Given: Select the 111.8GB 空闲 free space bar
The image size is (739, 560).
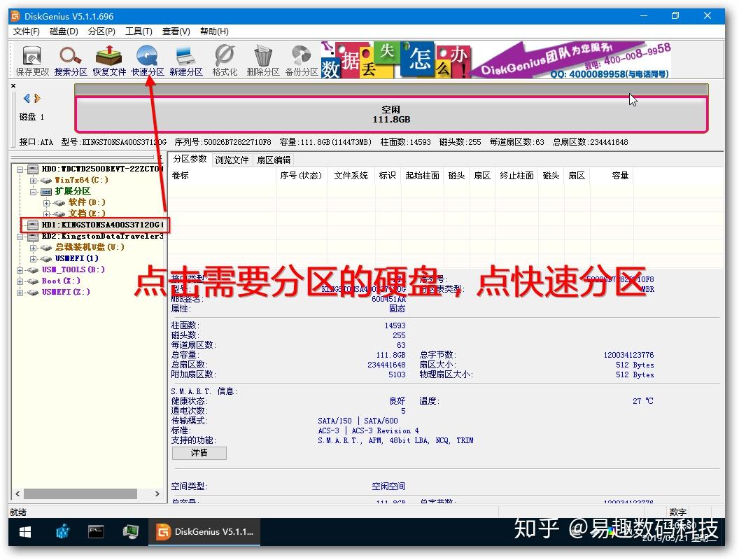Looking at the screenshot, I should [x=391, y=115].
